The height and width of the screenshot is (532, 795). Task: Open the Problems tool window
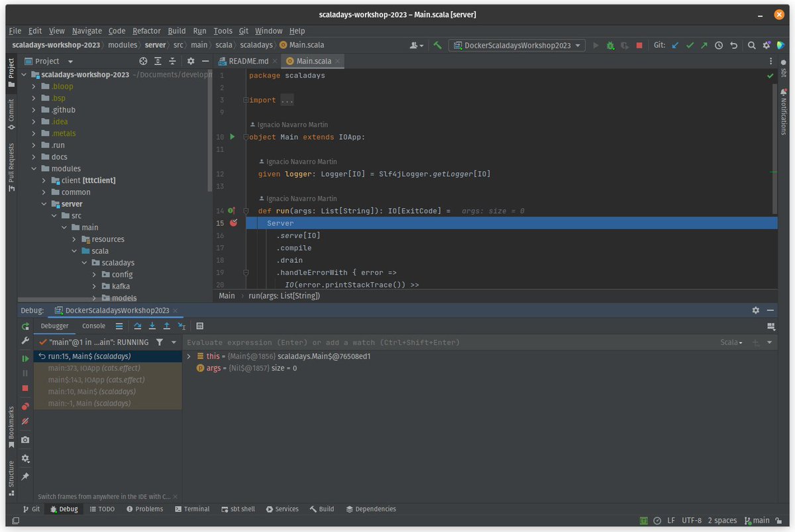(144, 509)
